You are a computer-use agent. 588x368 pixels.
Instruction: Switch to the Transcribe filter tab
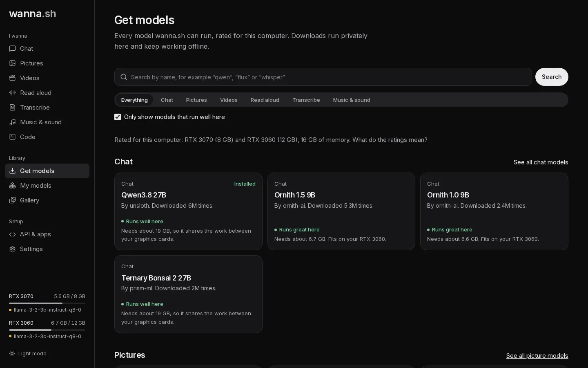click(306, 100)
